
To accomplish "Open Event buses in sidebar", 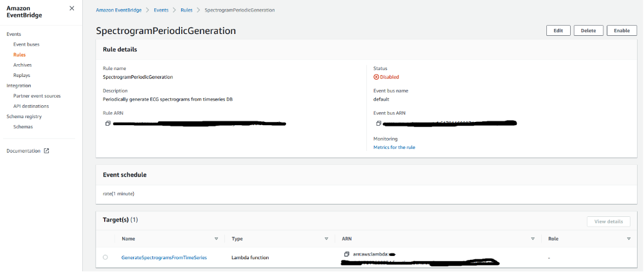I will (x=26, y=44).
